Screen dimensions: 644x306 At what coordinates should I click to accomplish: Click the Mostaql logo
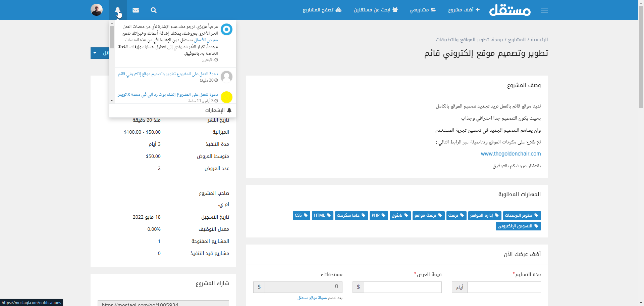pos(510,10)
